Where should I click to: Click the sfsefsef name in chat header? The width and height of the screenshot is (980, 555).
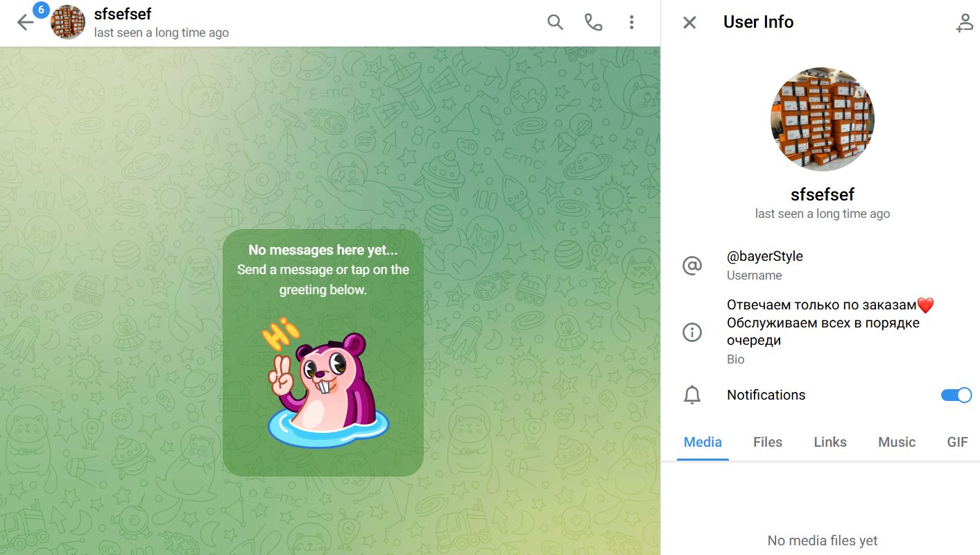123,13
